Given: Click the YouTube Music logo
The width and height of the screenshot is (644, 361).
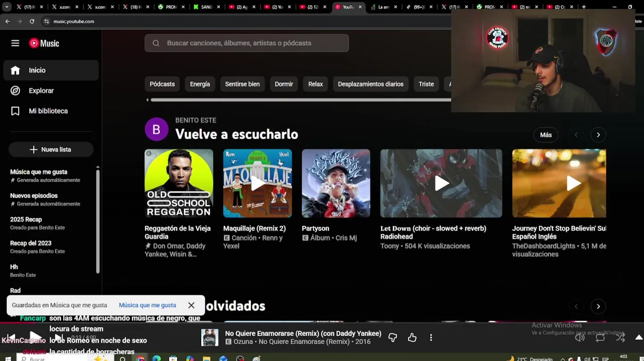Looking at the screenshot, I should pyautogui.click(x=44, y=43).
